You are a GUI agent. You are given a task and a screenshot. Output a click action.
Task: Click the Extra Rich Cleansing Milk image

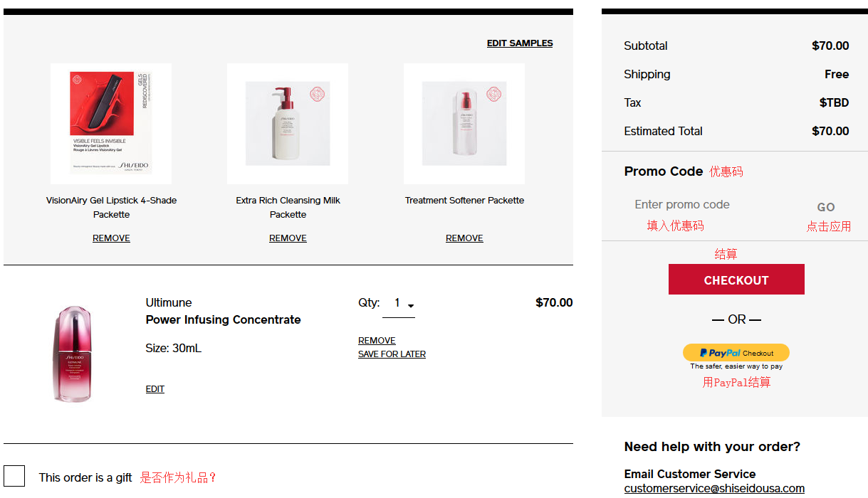click(x=288, y=123)
